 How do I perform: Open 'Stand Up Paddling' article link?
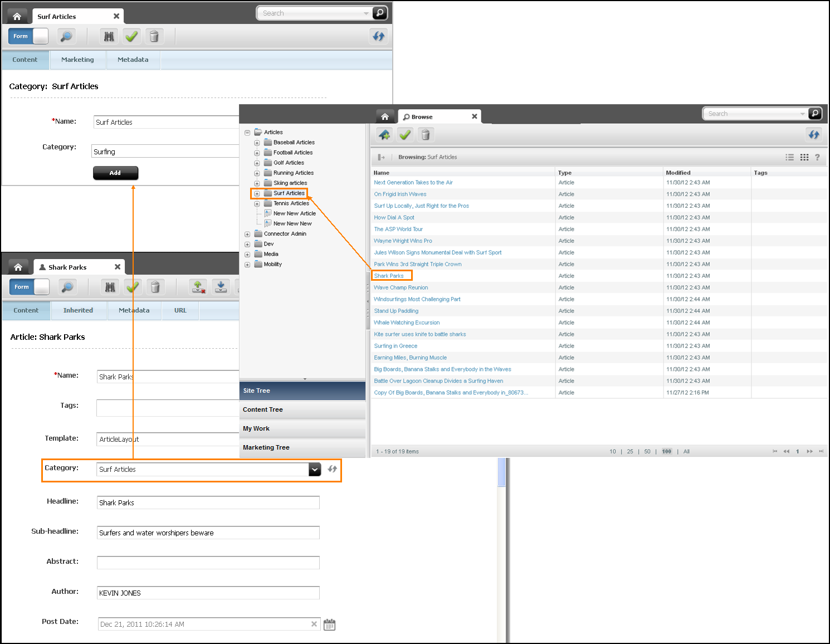pyautogui.click(x=396, y=311)
